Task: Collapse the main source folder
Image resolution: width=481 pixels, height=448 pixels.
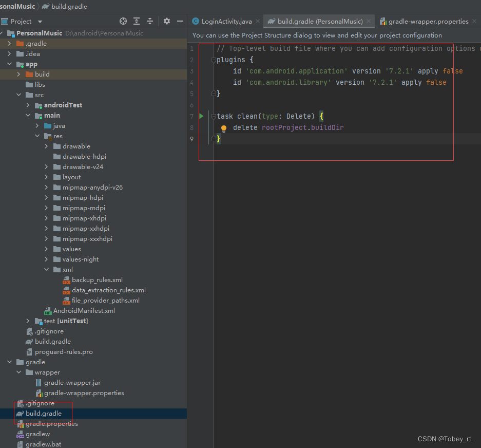Action: (28, 116)
